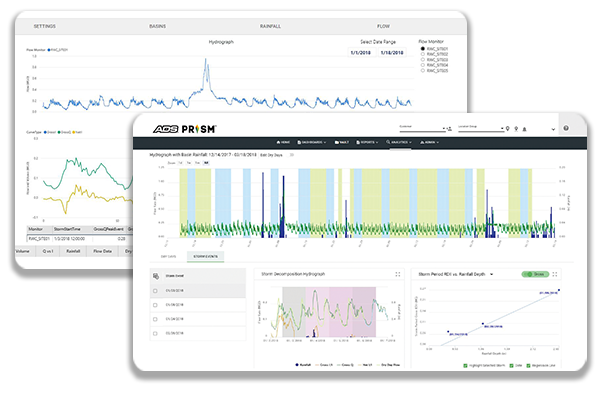Toggle the green Show switch
The width and height of the screenshot is (600, 400).
535,274
